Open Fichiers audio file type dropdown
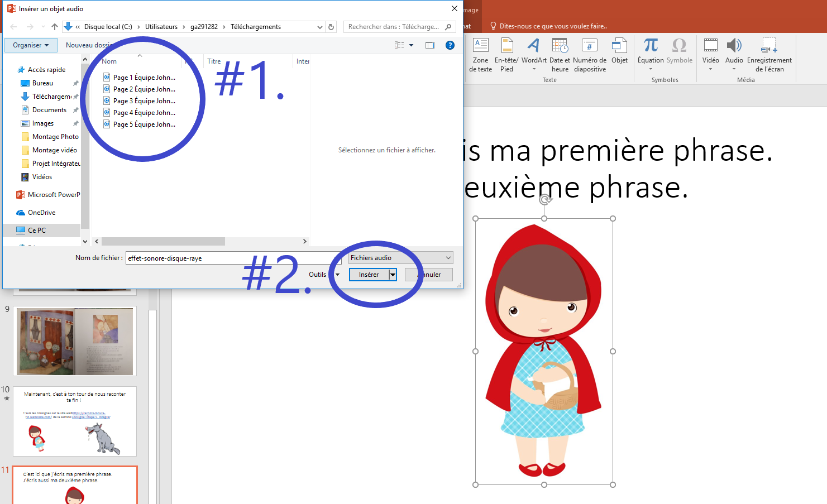This screenshot has height=504, width=827. pos(401,258)
